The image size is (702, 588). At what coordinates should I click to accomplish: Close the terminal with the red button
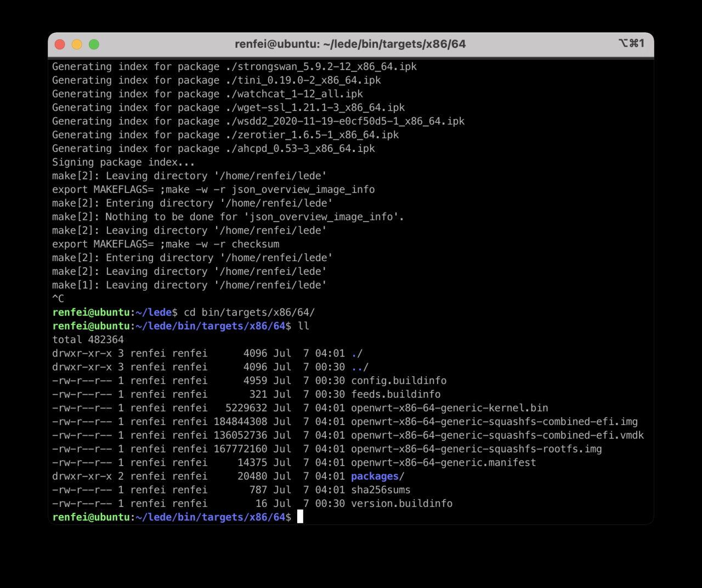click(x=60, y=44)
